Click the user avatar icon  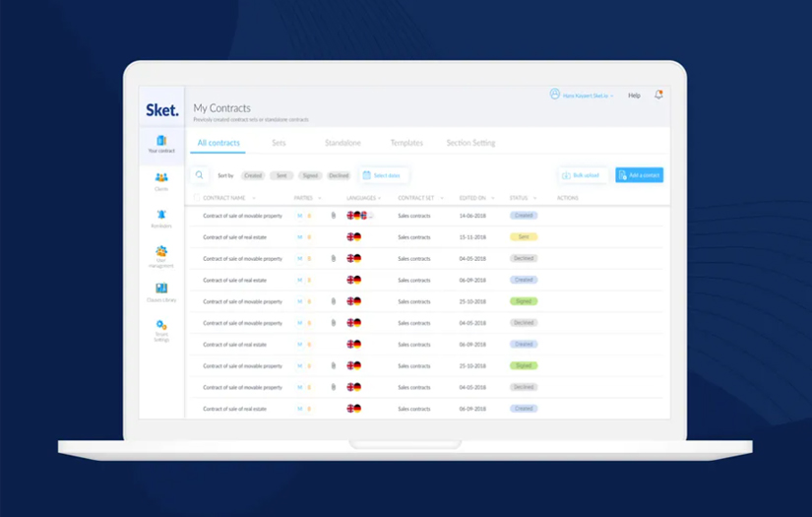tap(555, 95)
